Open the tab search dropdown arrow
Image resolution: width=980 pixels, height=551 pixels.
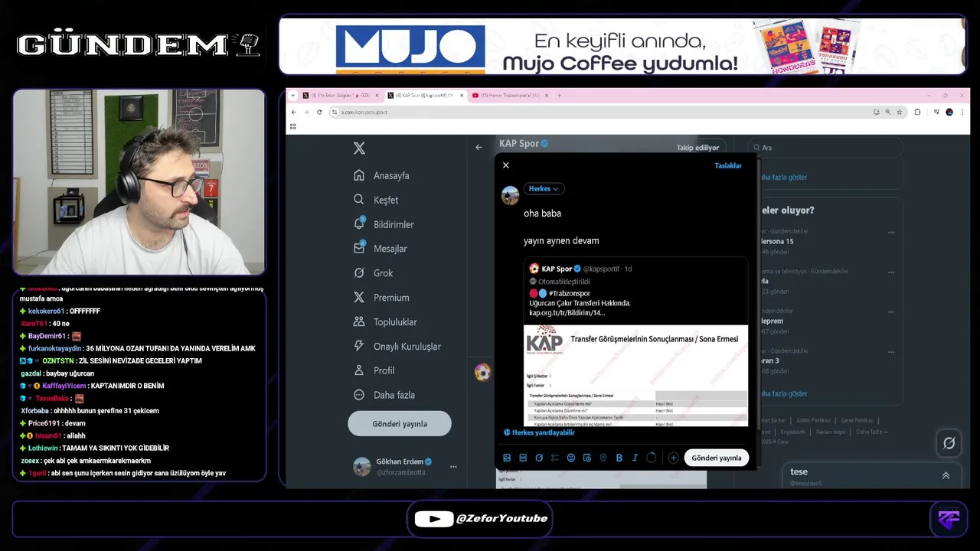coord(292,96)
